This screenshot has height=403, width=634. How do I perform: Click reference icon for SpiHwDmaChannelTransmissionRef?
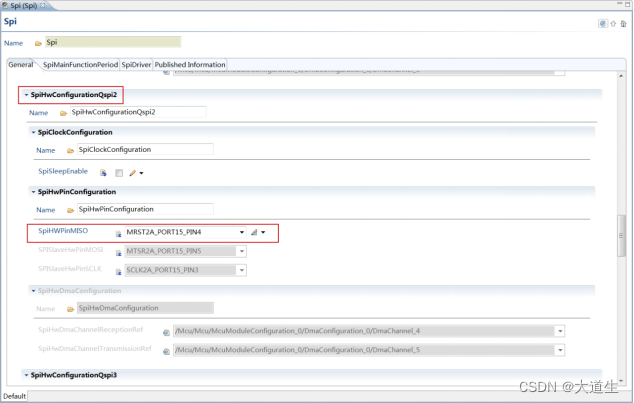(x=166, y=352)
